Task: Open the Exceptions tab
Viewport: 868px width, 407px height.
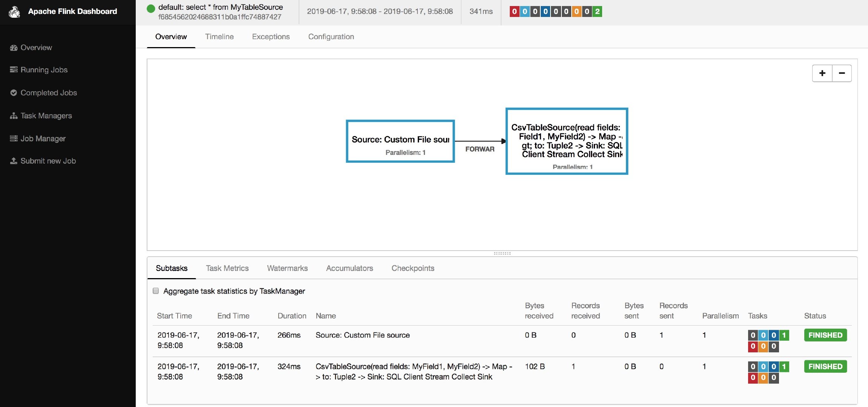Action: click(x=271, y=37)
